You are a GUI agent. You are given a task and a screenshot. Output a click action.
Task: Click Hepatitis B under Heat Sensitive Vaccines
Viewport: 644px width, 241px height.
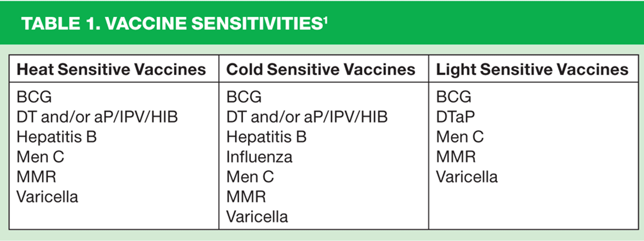pos(57,137)
